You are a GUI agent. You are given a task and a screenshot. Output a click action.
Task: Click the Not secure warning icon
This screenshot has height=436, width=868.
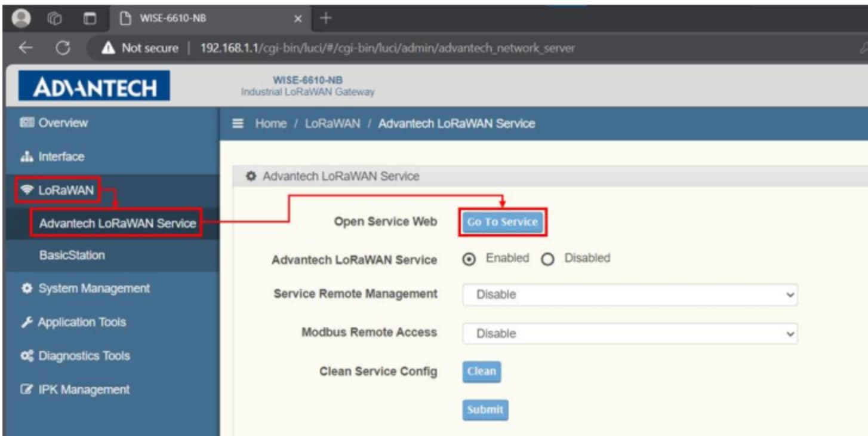(108, 48)
